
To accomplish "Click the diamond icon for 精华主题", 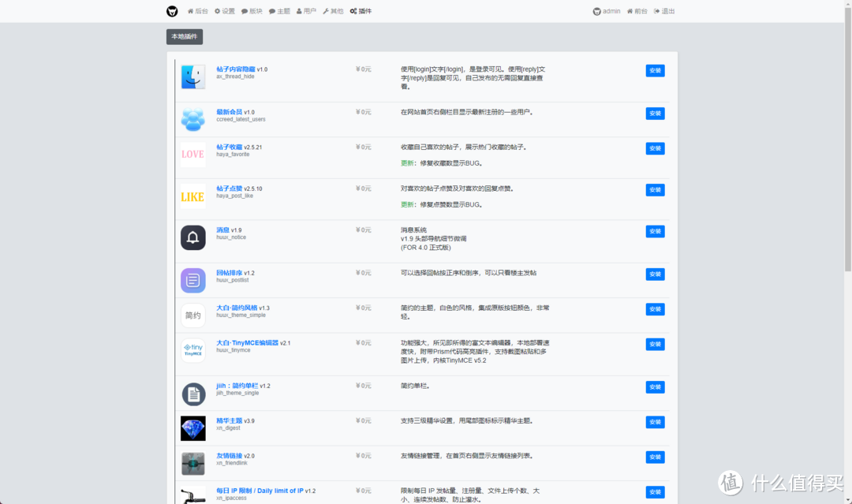I will coord(192,428).
